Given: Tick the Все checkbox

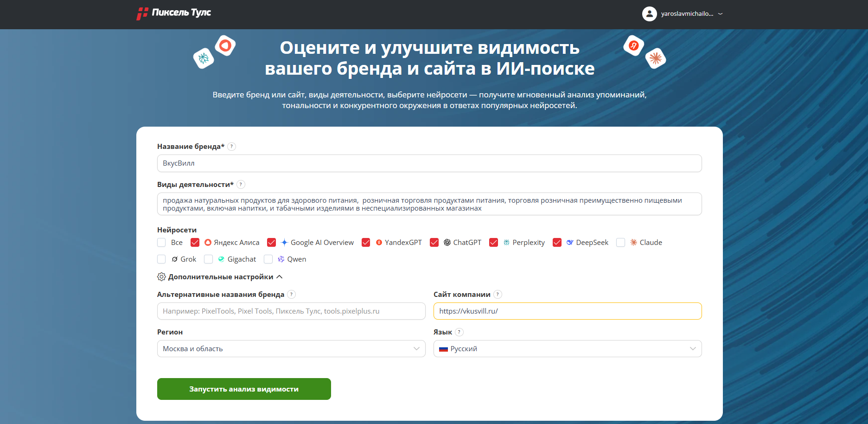Looking at the screenshot, I should pyautogui.click(x=161, y=243).
